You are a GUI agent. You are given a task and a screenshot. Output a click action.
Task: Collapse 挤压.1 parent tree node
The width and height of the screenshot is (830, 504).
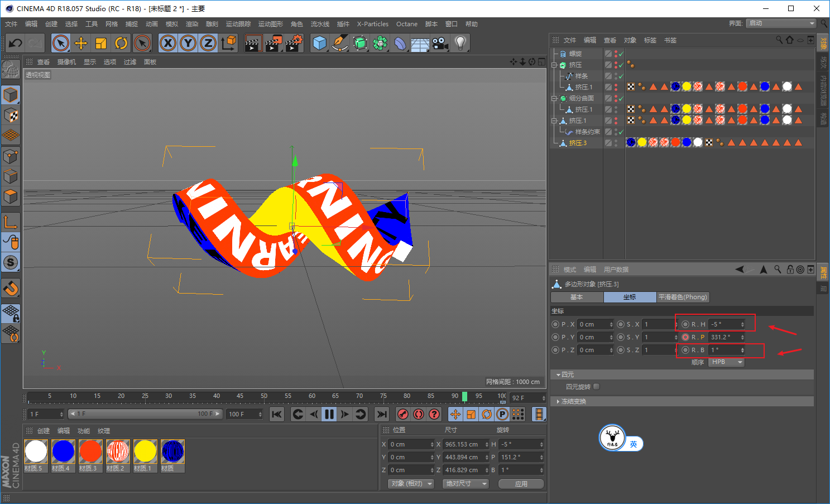[554, 121]
